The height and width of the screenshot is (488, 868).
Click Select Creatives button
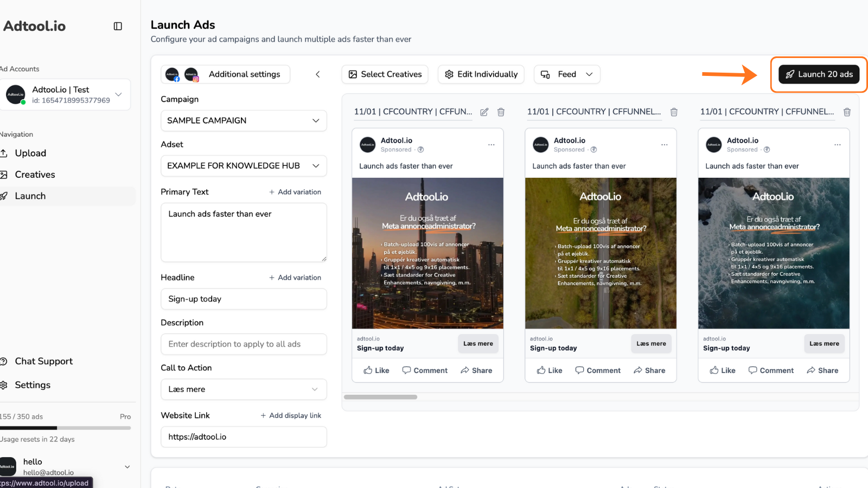click(385, 74)
